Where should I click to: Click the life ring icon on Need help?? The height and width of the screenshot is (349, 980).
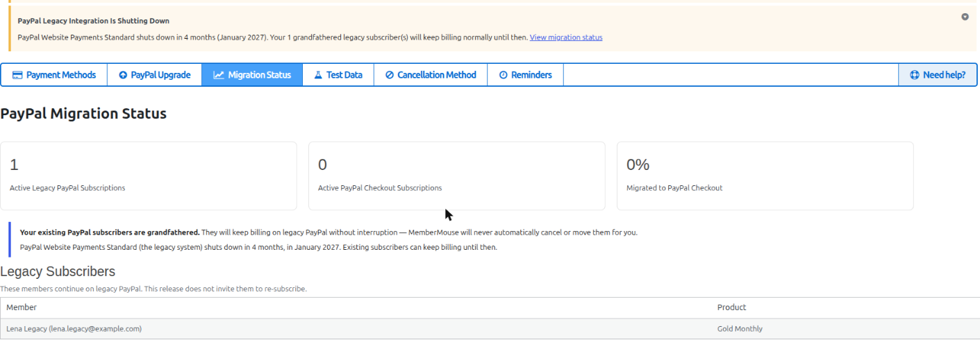click(915, 75)
